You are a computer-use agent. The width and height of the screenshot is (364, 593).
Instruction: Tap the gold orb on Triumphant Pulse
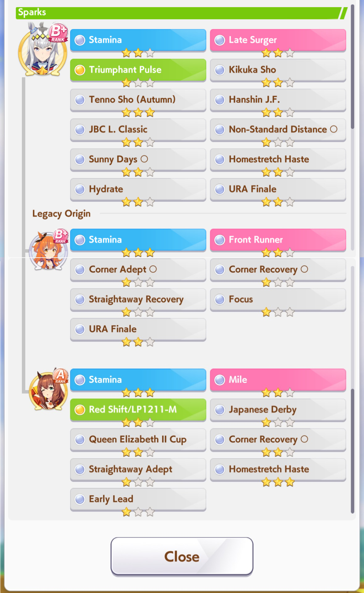(80, 70)
